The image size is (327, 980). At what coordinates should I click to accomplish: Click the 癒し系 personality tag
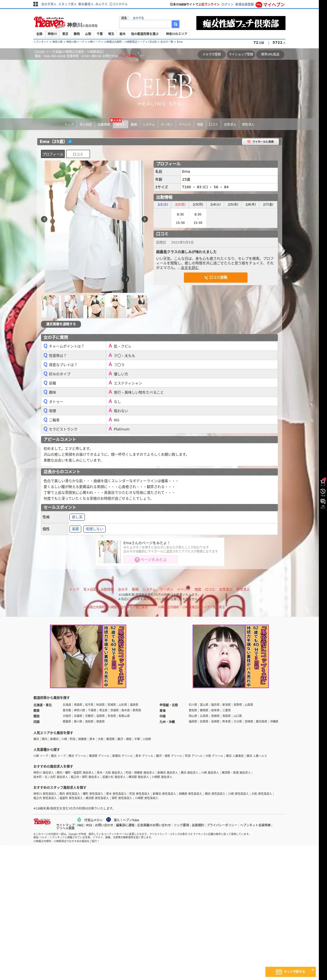(x=77, y=517)
